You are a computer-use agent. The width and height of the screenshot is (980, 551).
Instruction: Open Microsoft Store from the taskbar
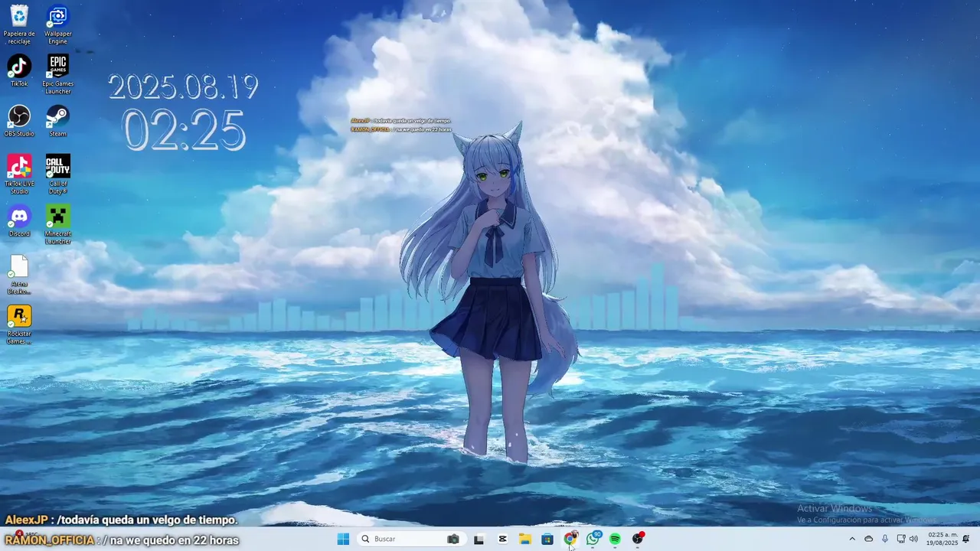point(547,539)
